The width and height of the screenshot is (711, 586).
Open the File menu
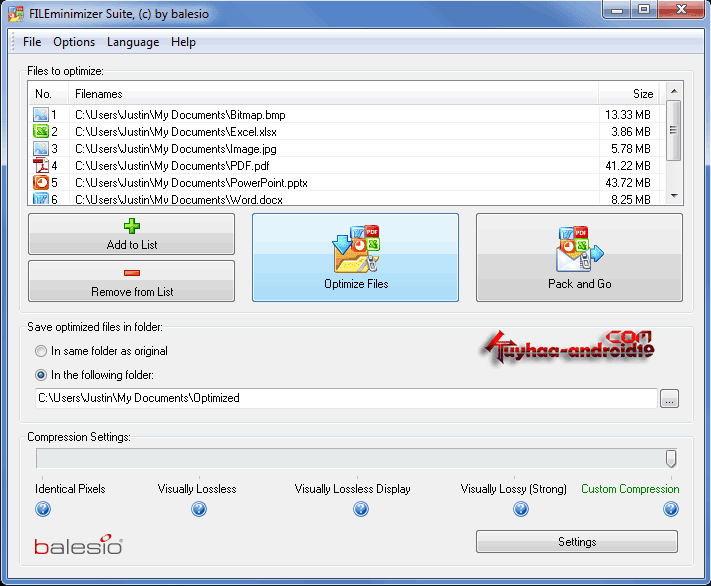32,42
